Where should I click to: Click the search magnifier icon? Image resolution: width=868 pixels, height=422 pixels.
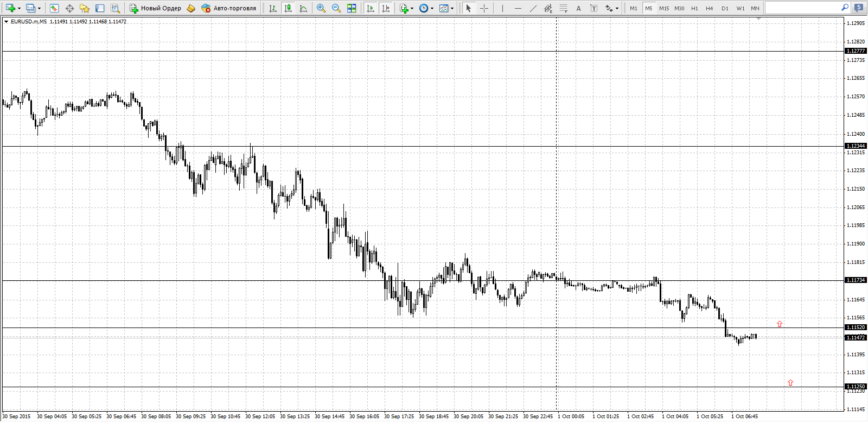(x=845, y=8)
